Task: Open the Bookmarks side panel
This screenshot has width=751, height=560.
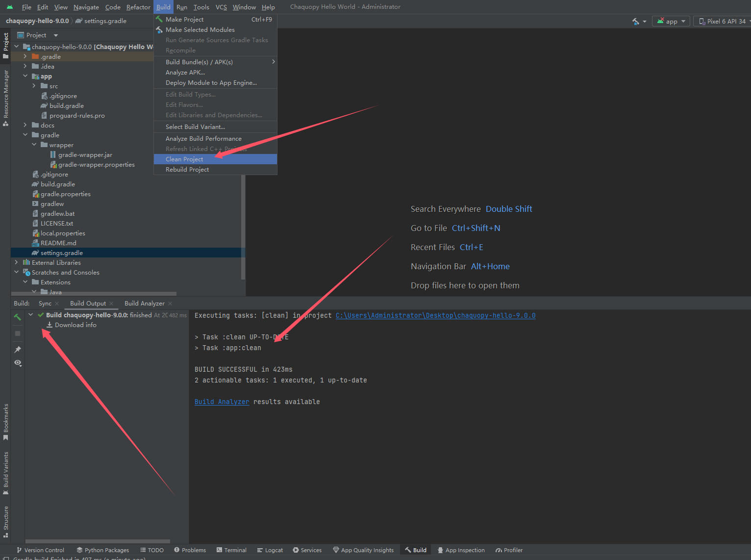Action: coord(6,419)
